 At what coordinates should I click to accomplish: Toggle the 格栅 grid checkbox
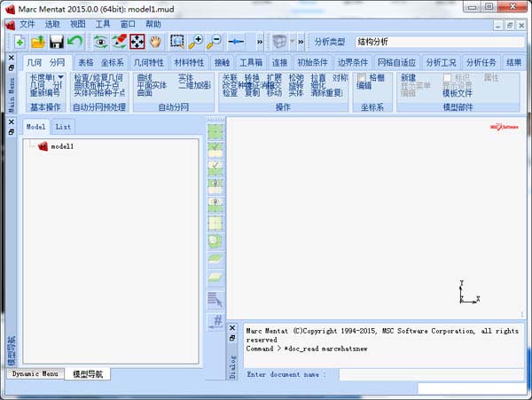coord(362,78)
